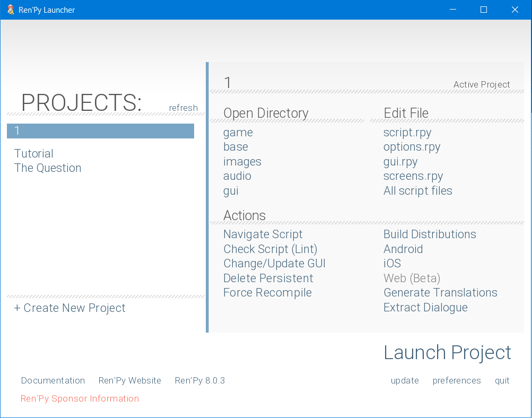Viewport: 532px width, 418px height.
Task: Launch the active project
Action: (447, 353)
